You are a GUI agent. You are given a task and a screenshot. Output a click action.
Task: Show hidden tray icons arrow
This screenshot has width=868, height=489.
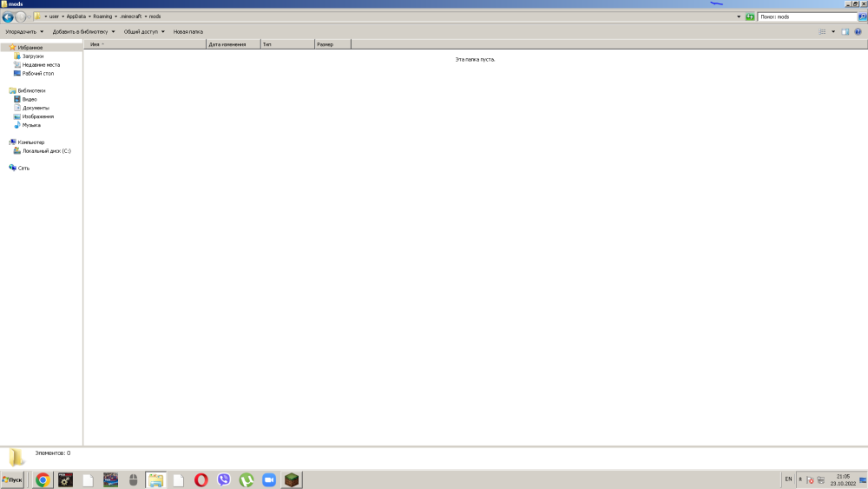coord(800,479)
